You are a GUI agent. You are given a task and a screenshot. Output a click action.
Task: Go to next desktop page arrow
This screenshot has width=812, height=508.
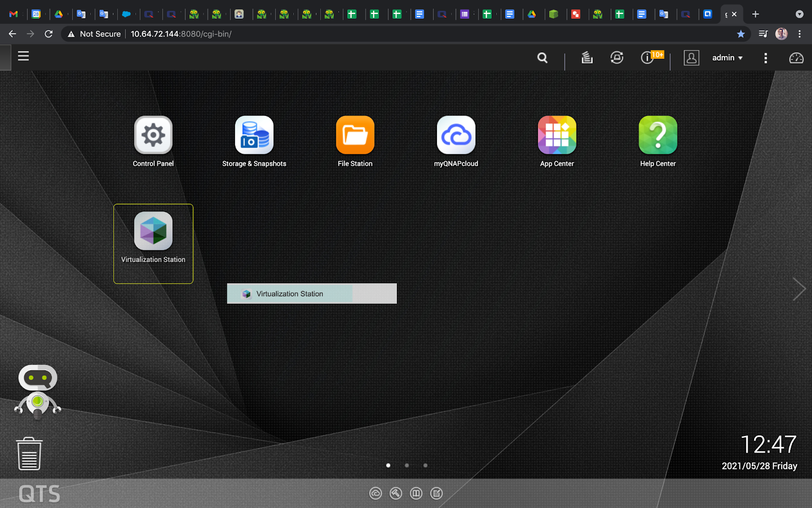(x=799, y=289)
